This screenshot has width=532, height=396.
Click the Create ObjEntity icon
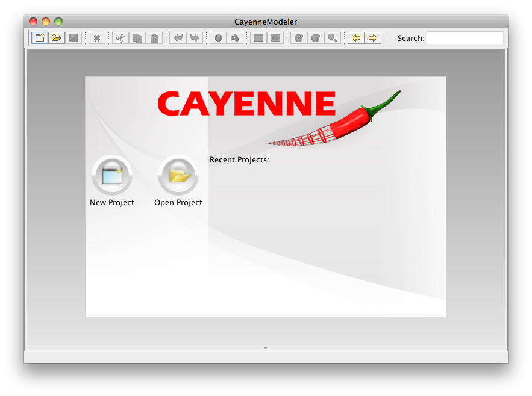tap(298, 38)
